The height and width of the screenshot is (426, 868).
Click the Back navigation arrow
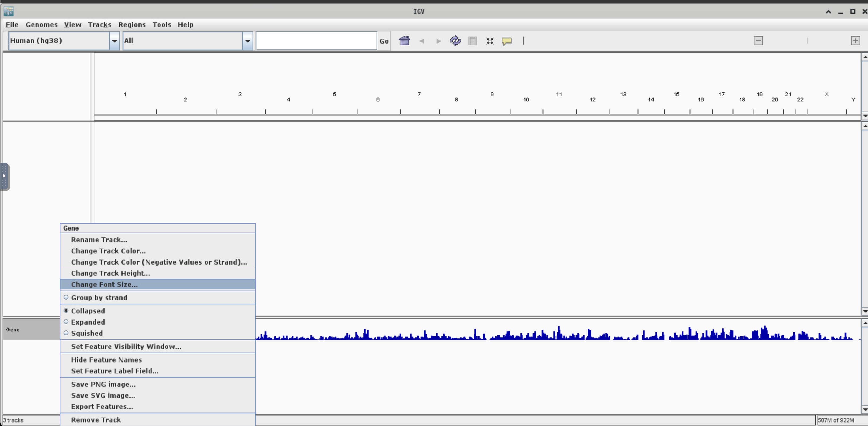(422, 41)
